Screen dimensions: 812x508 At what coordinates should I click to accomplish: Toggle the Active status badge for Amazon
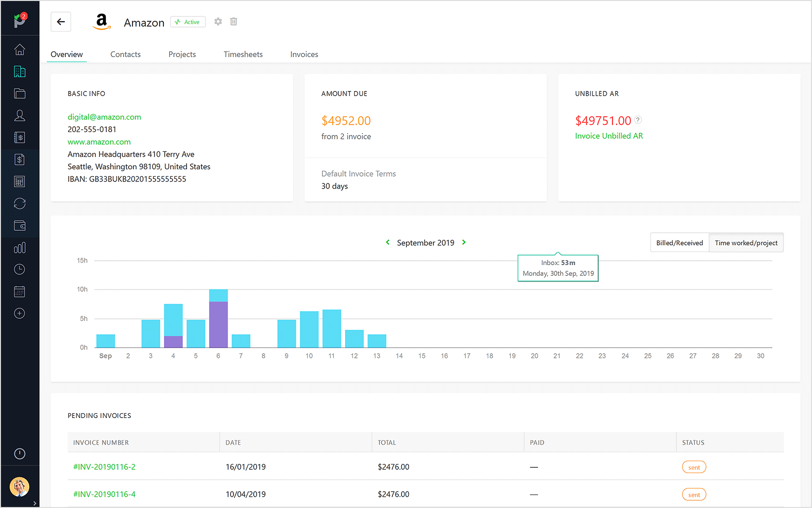[188, 22]
